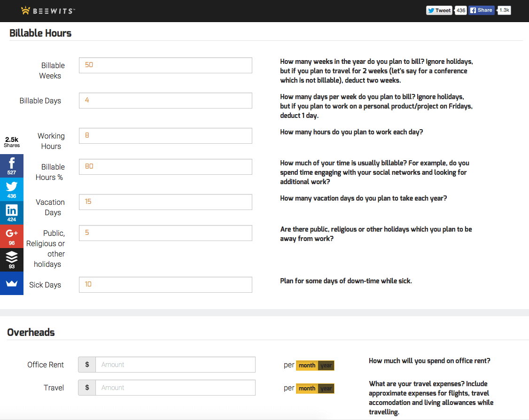Share on Twitter via sidebar icon showing 436
The width and height of the screenshot is (529, 420).
[x=11, y=190]
